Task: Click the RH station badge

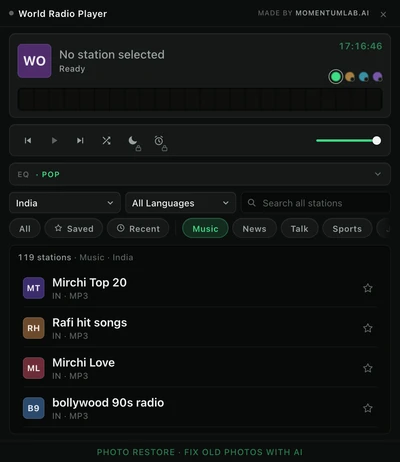Action: pyautogui.click(x=34, y=328)
